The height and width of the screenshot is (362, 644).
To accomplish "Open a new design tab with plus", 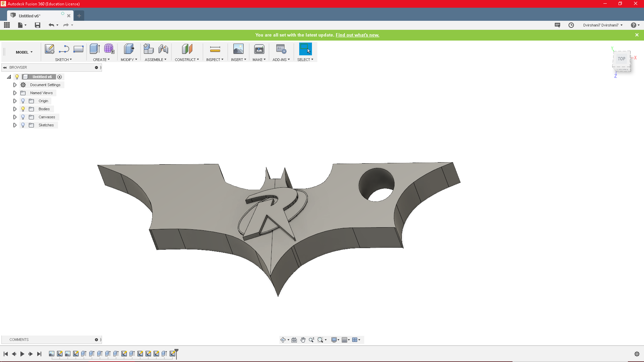I will [x=79, y=16].
